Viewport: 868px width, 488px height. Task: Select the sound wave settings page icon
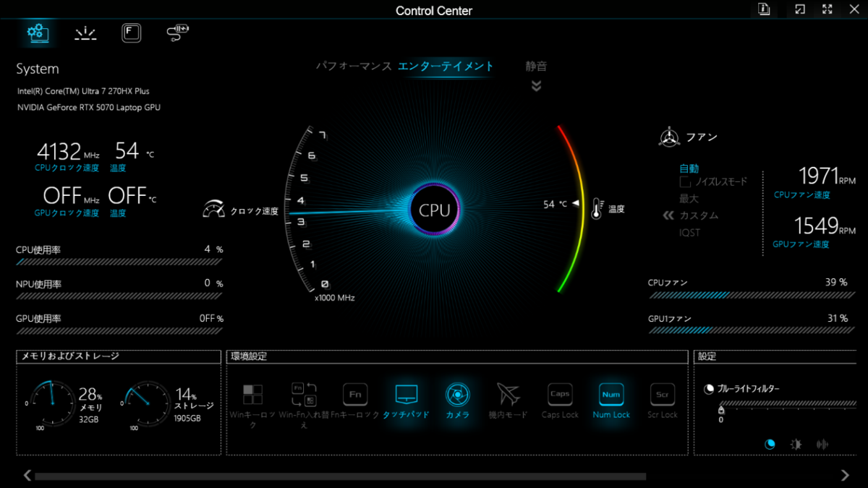[822, 445]
